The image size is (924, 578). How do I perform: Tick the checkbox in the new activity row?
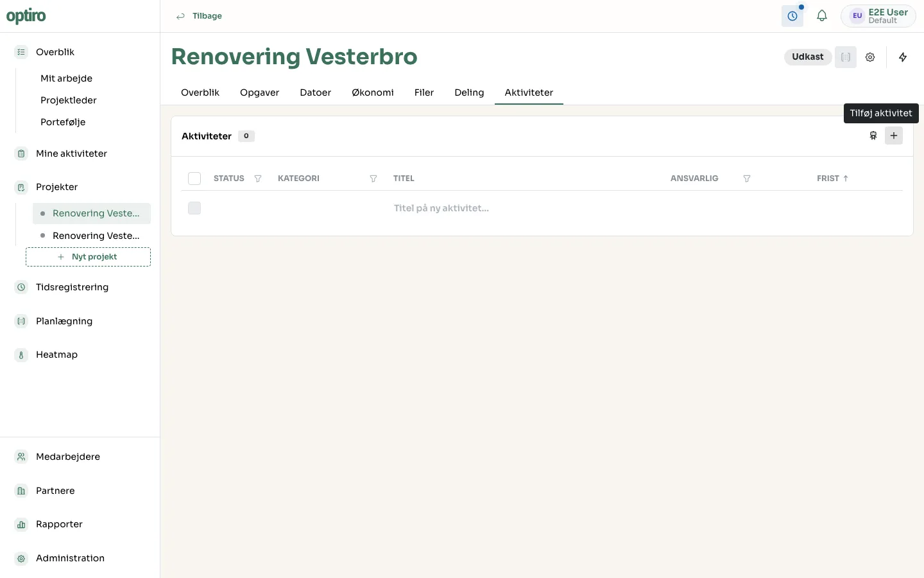(194, 208)
